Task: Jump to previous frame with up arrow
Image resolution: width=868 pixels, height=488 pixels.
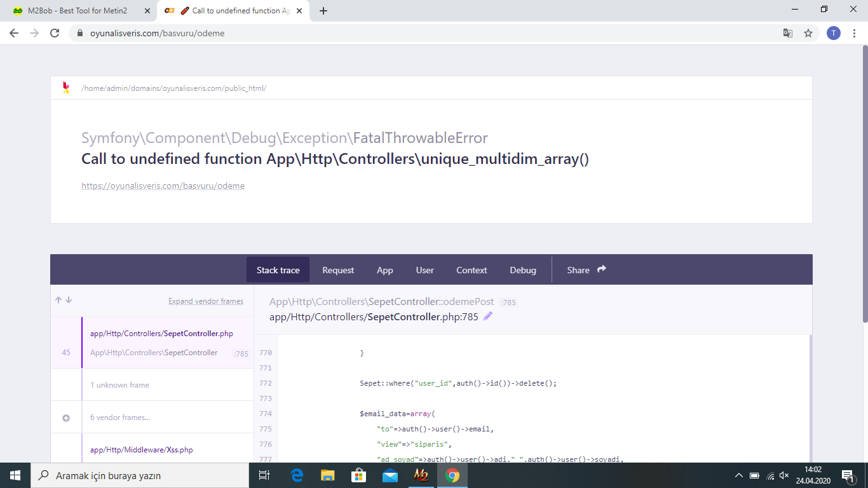Action: click(58, 301)
